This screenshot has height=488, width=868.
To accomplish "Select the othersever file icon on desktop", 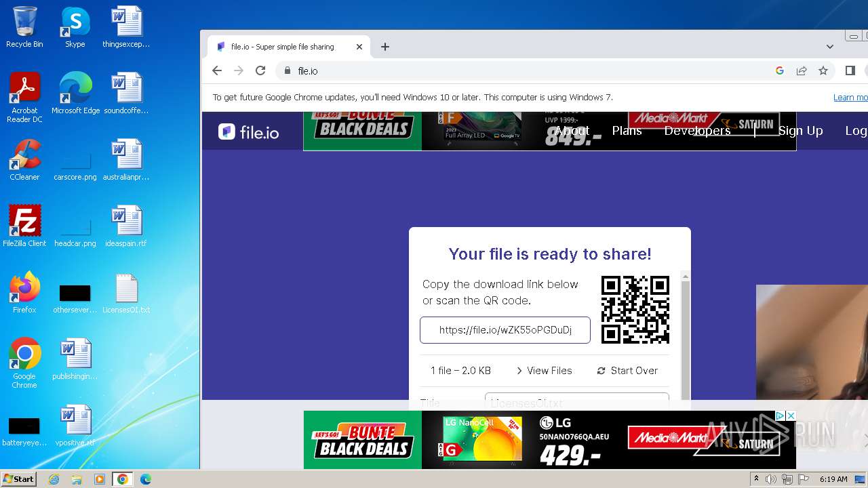I will coord(75,298).
